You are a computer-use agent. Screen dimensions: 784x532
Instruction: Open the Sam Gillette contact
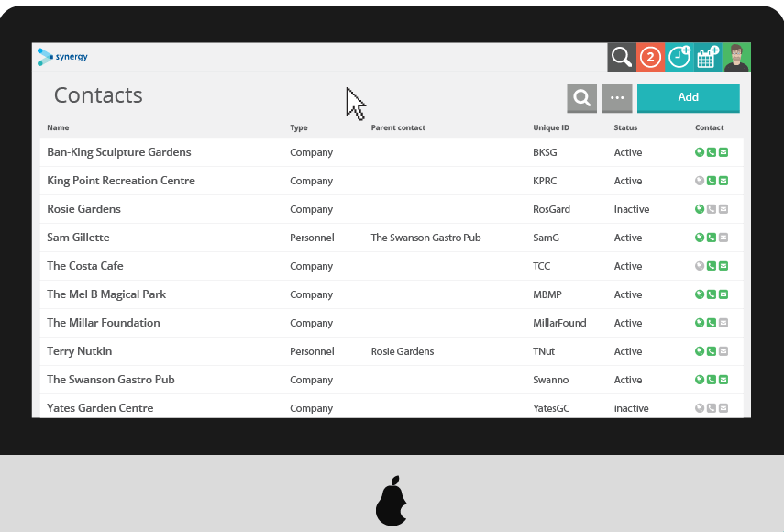pyautogui.click(x=78, y=238)
